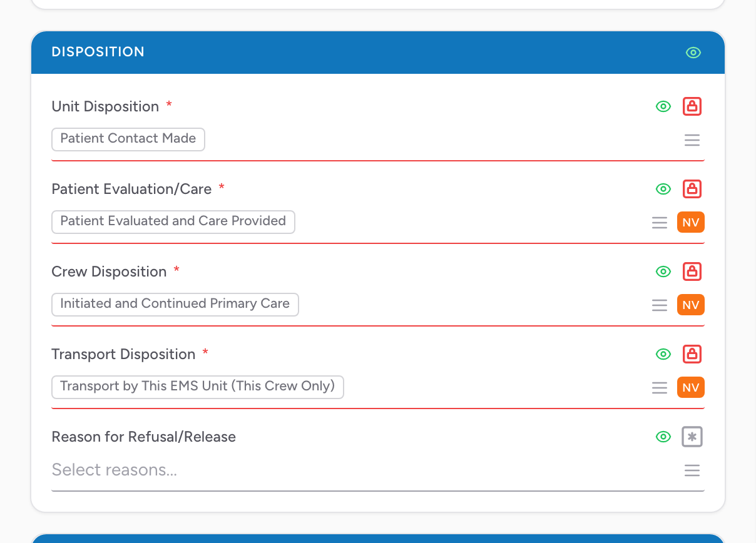Screen dimensions: 756x543
Task: Toggle eye icon for Crew Disposition
Action: (x=663, y=271)
